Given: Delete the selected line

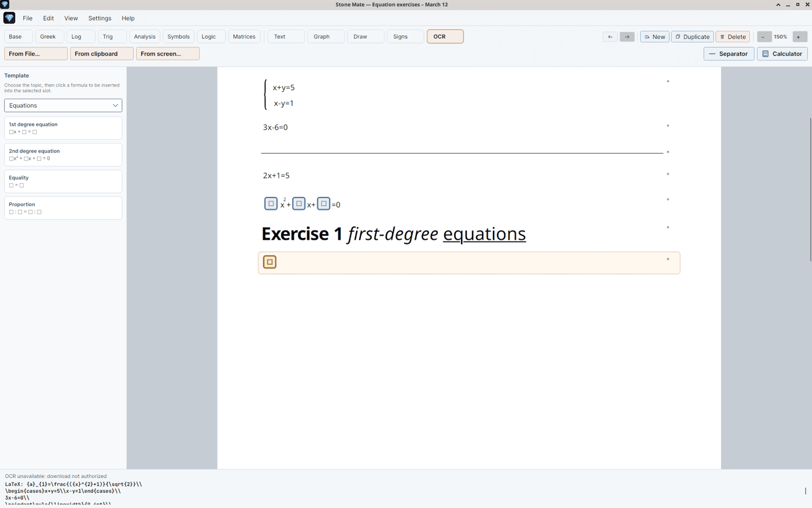Looking at the screenshot, I should [x=733, y=37].
